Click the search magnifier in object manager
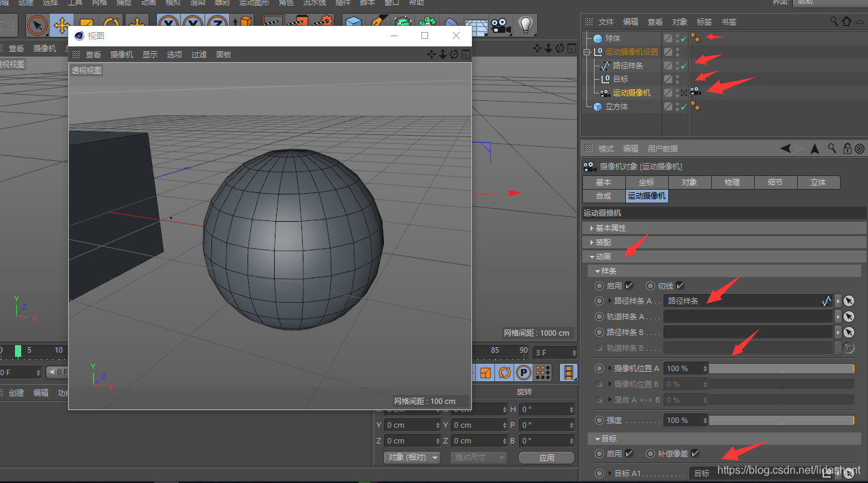 pyautogui.click(x=834, y=22)
